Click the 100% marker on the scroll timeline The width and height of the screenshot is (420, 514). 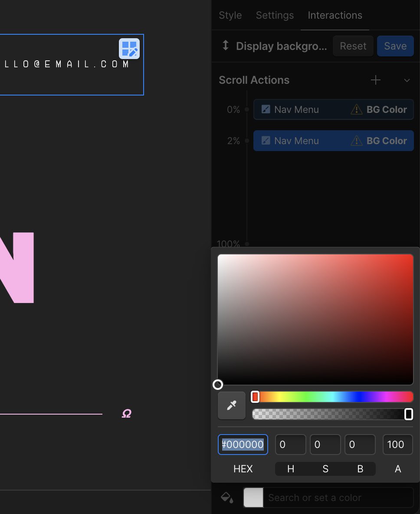click(x=246, y=244)
